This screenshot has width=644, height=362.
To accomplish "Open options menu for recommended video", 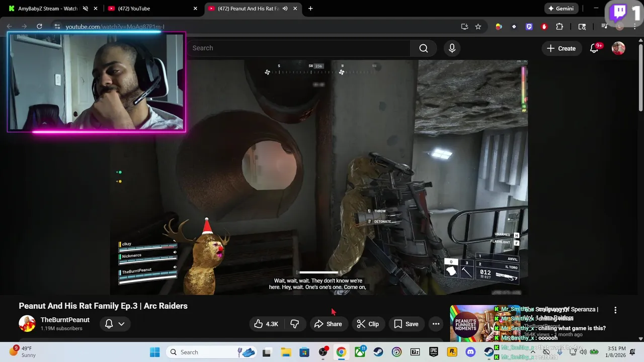I will pos(615,310).
